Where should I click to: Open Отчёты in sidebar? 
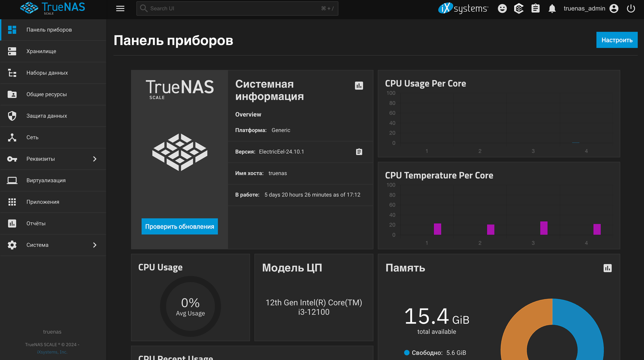pos(53,224)
